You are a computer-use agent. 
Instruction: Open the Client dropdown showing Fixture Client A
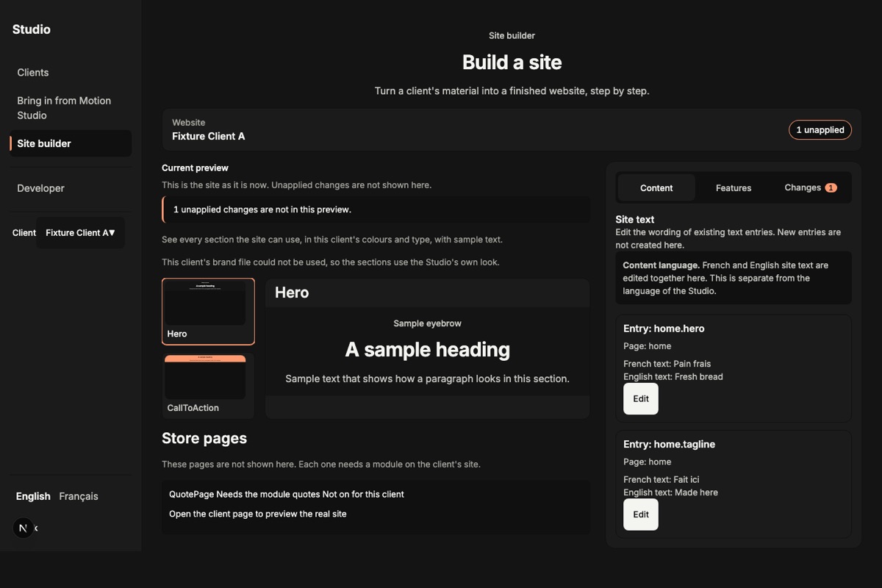point(80,232)
